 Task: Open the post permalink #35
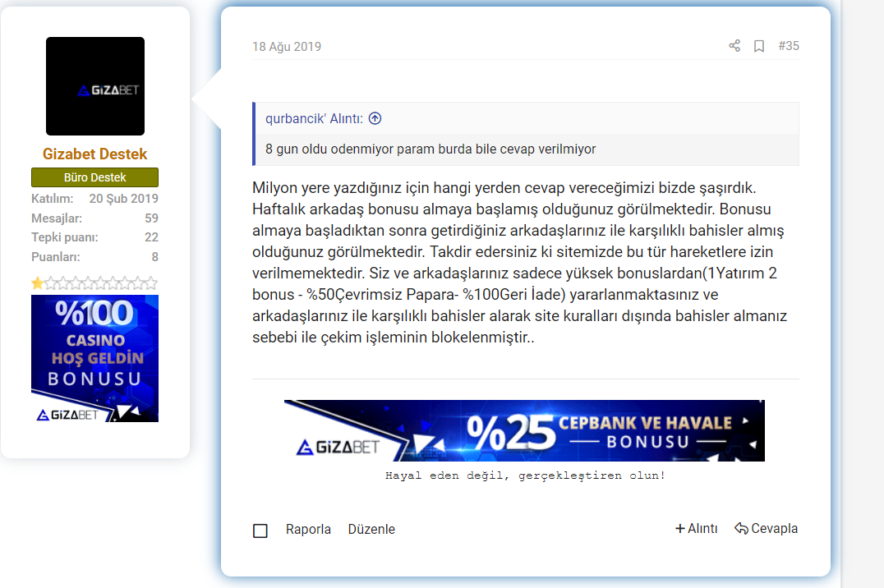(x=789, y=46)
